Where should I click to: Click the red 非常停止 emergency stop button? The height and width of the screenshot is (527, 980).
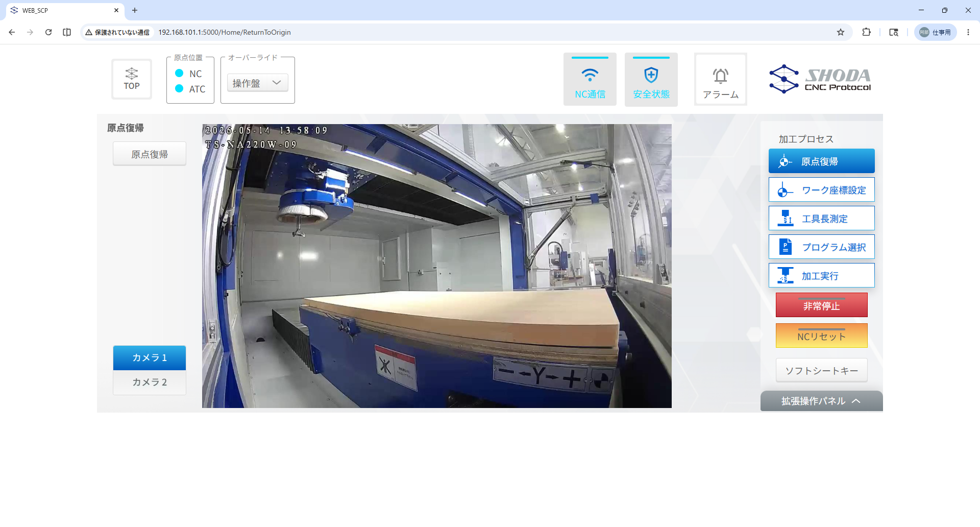822,305
